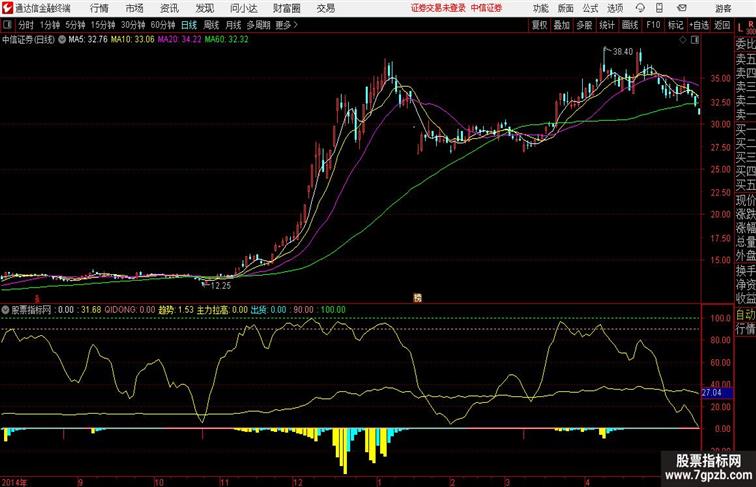Click the 主力拉高 indicator label
The width and height of the screenshot is (756, 487).
[213, 310]
